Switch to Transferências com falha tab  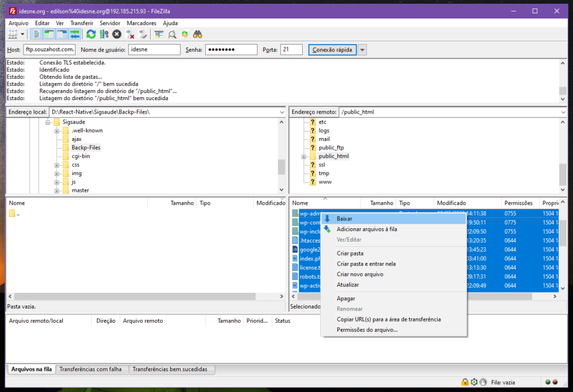click(x=91, y=369)
